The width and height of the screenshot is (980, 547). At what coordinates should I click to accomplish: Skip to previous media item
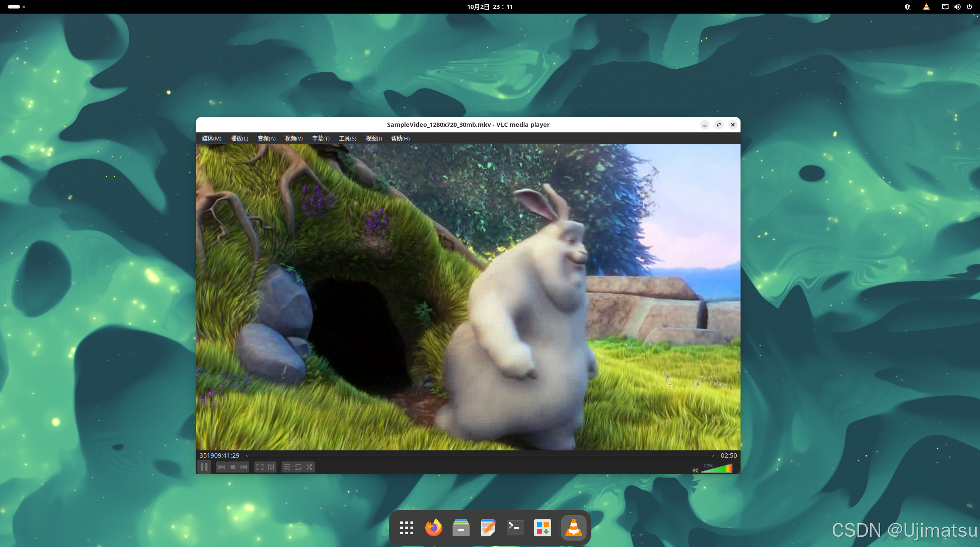coord(222,467)
